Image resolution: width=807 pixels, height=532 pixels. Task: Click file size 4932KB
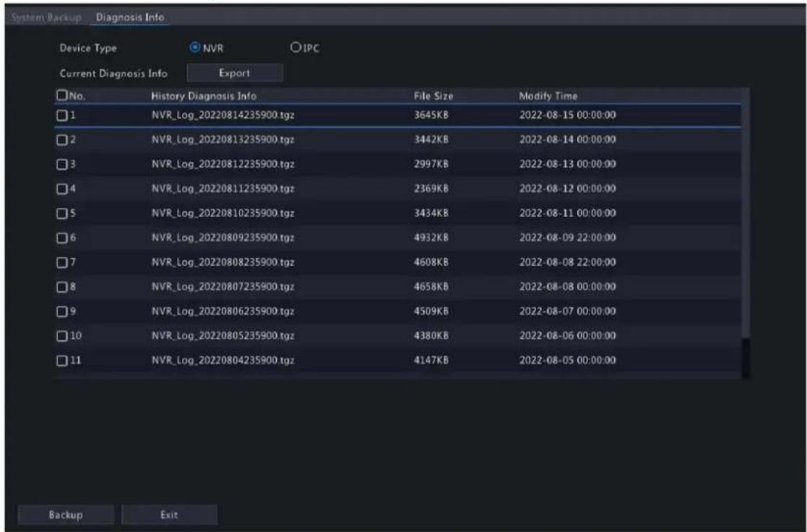coord(431,238)
